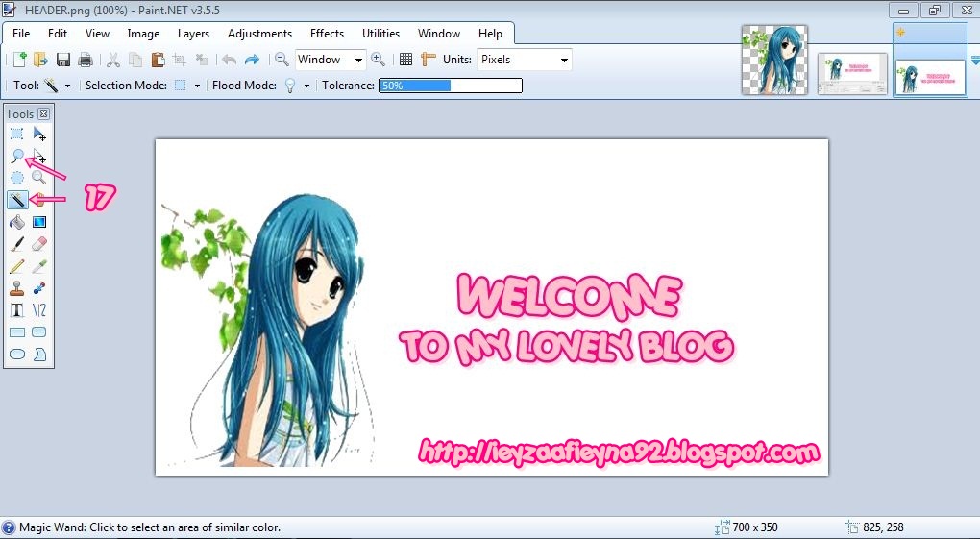The image size is (980, 539).
Task: Select the Text tool
Action: tap(17, 310)
